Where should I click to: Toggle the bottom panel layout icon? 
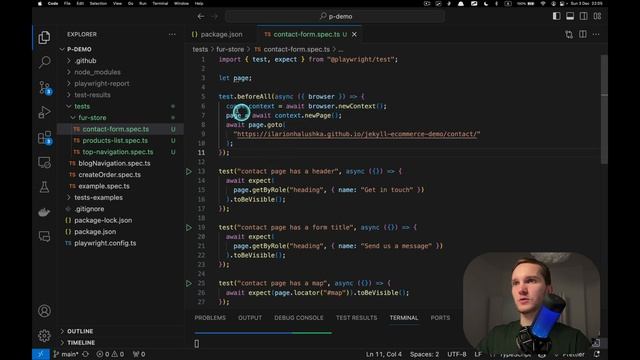570,16
